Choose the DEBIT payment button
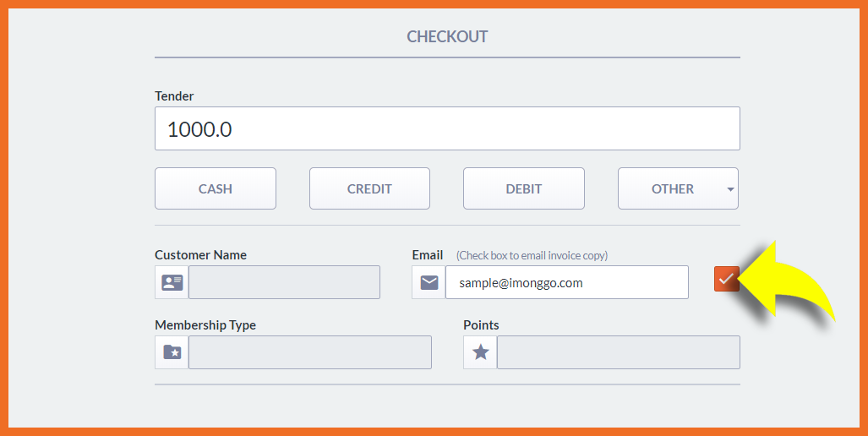 [523, 188]
